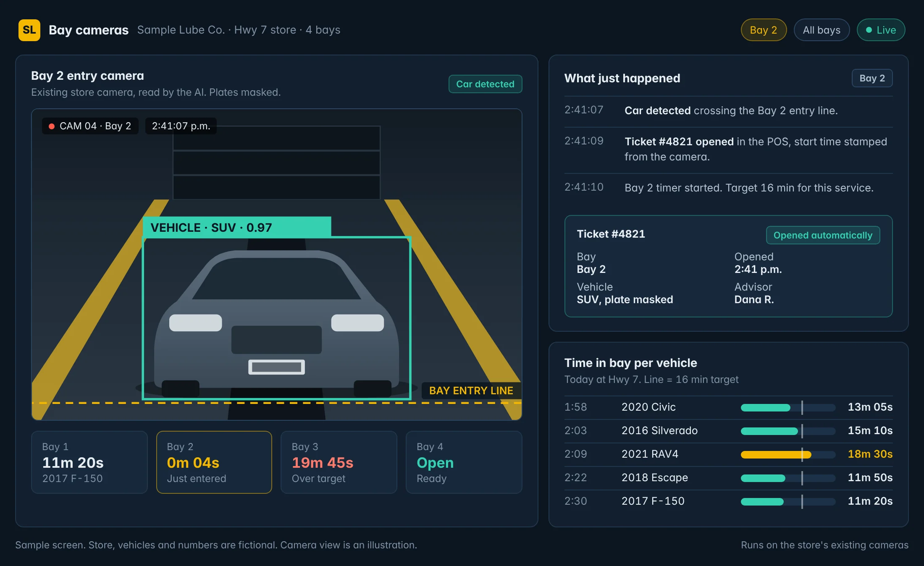This screenshot has width=924, height=566.
Task: Open the Bay 3 Over target card
Action: (339, 462)
